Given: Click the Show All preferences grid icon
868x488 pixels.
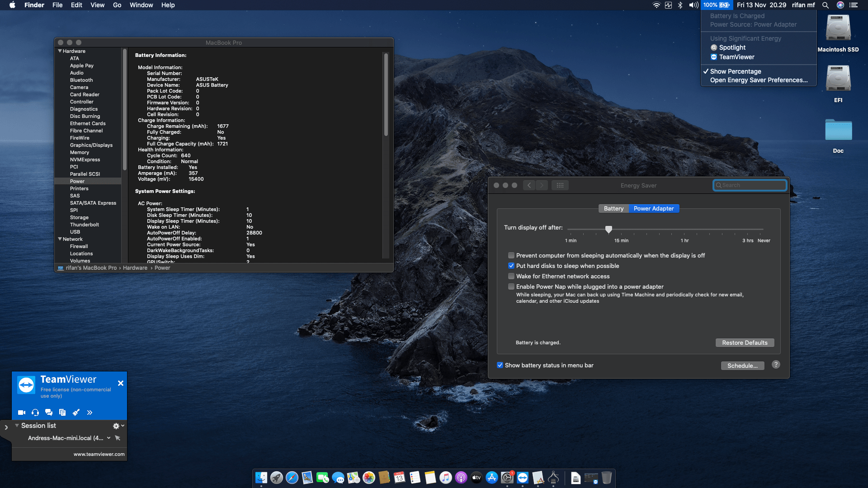Looking at the screenshot, I should (560, 185).
